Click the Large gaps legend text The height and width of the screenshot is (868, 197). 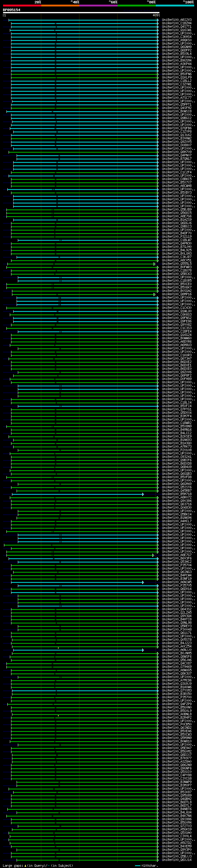38,866
